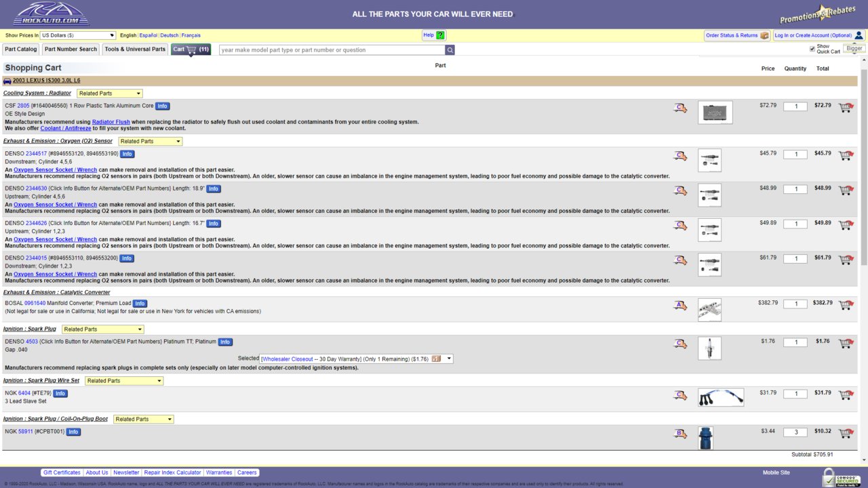The width and height of the screenshot is (868, 488).
Task: Click Info button for CSF 2805 radiator
Action: pyautogui.click(x=162, y=106)
